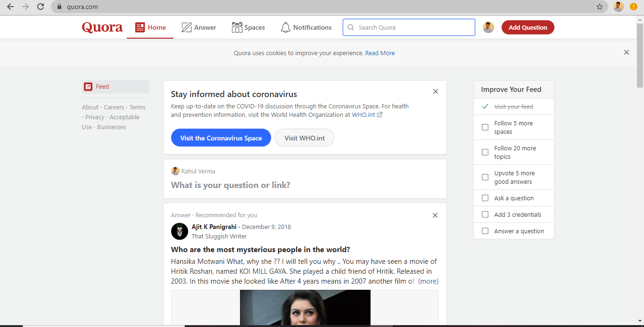Click the About footer link

coord(90,107)
